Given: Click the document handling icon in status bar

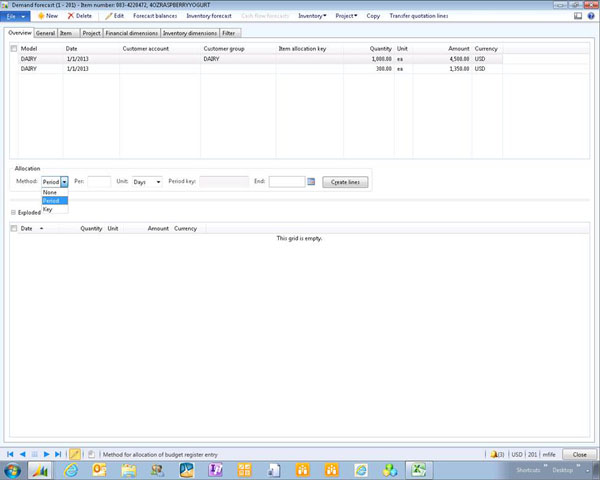Looking at the screenshot, I should click(x=91, y=454).
